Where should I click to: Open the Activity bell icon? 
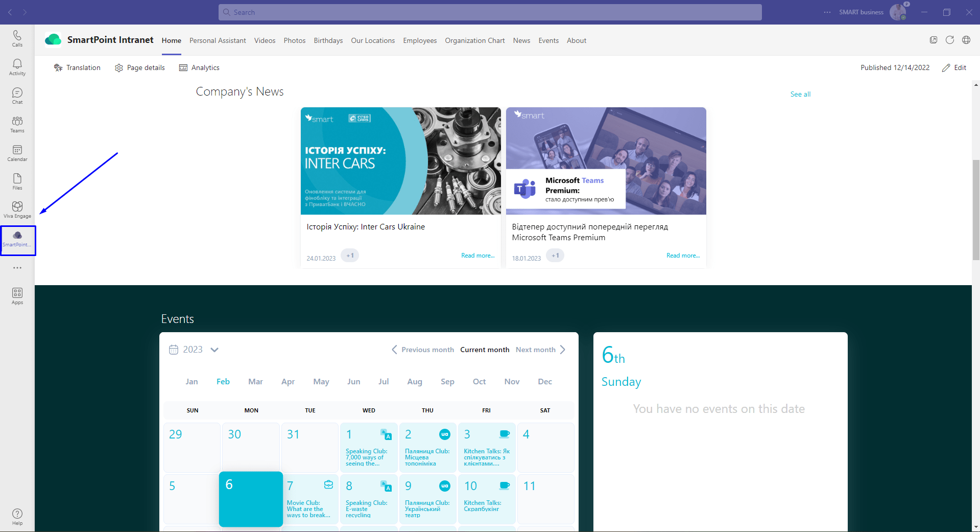point(17,66)
